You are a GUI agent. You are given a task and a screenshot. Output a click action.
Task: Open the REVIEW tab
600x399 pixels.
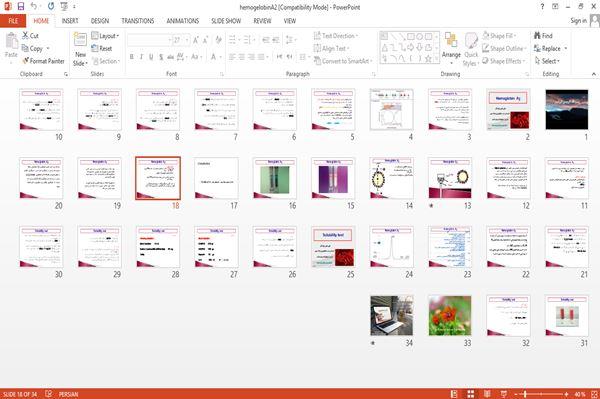point(262,21)
